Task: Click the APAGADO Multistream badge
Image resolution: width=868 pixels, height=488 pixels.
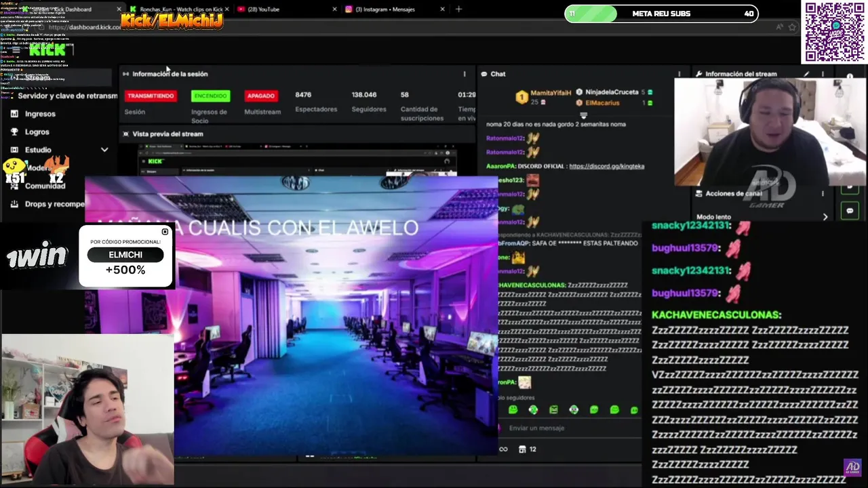Action: [x=260, y=96]
